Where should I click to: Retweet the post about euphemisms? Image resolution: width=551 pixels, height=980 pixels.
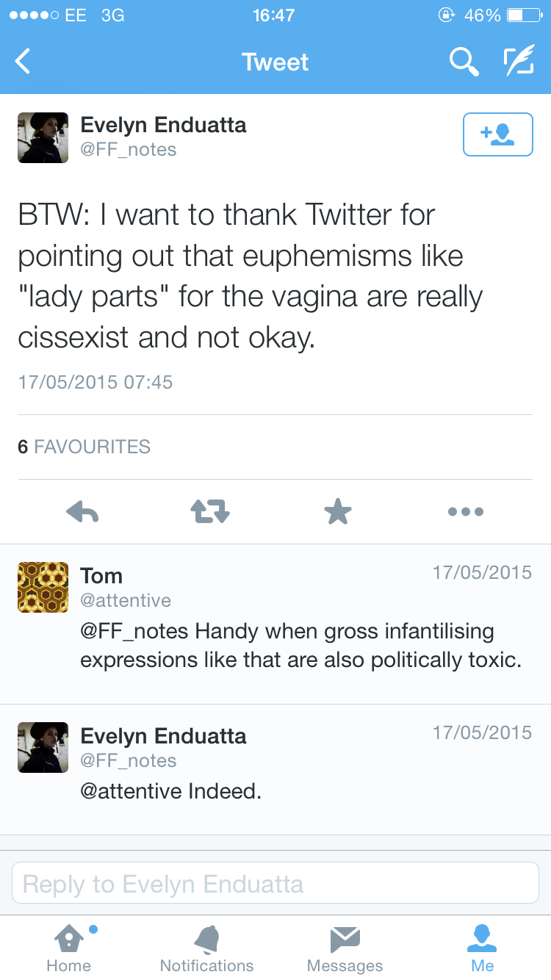tap(210, 511)
